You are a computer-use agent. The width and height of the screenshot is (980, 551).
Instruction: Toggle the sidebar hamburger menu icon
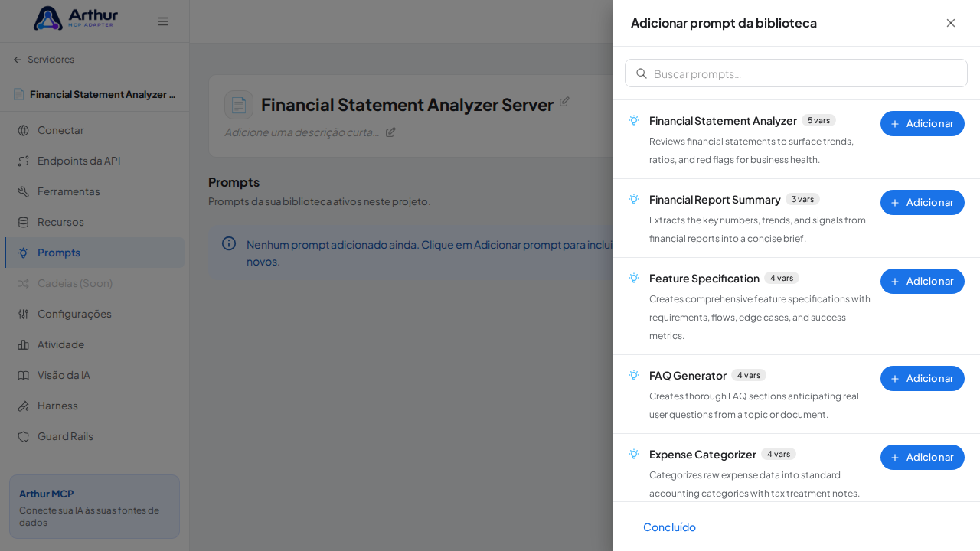(163, 21)
